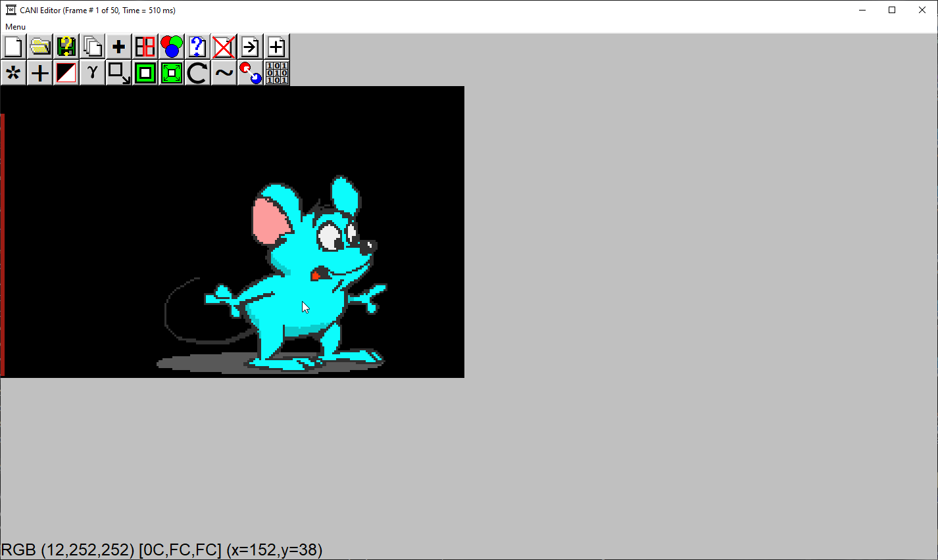
Task: Click the tilde wave icon
Action: pos(224,73)
